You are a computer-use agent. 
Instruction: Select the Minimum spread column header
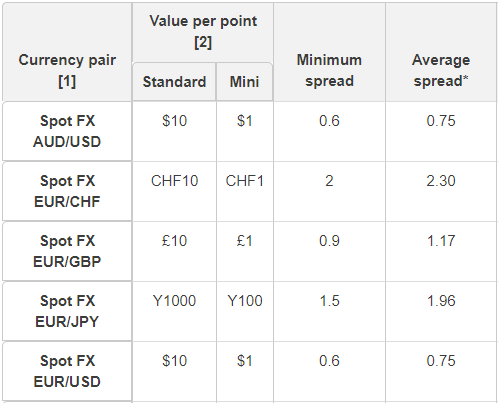[329, 70]
